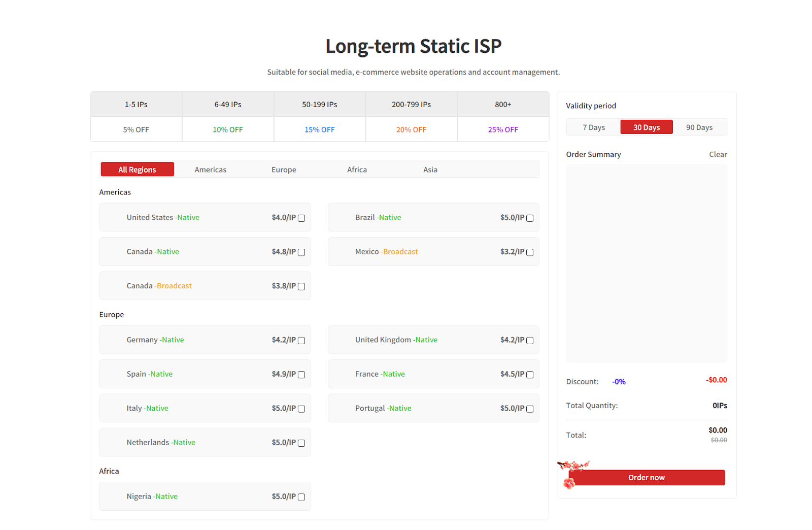Image resolution: width=812 pixels, height=530 pixels.
Task: Select the Spain Native checkbox
Action: pyautogui.click(x=301, y=375)
